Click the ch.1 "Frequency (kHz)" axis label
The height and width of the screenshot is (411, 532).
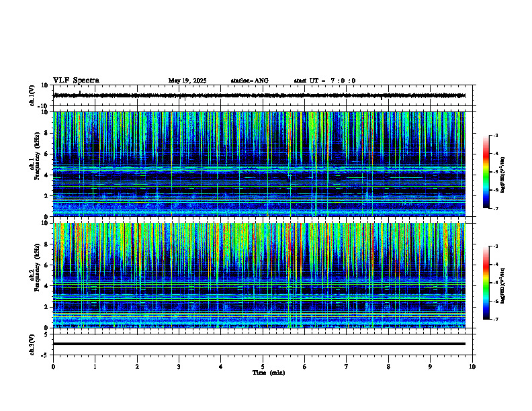coord(36,156)
